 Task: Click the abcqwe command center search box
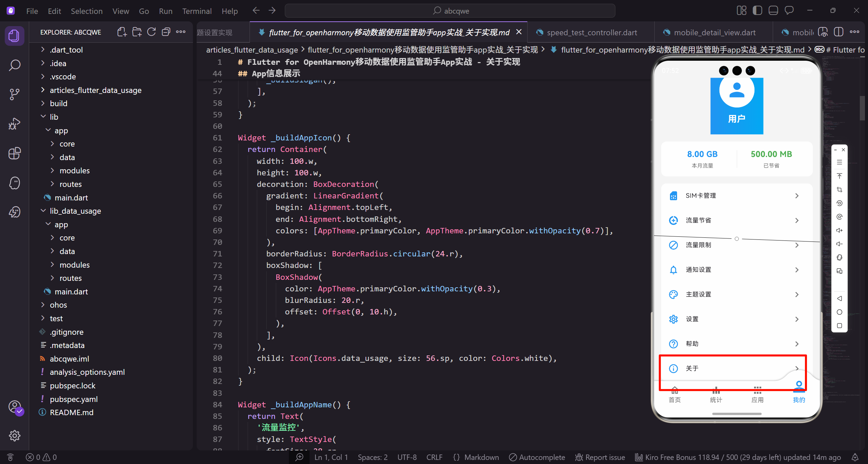tap(450, 11)
